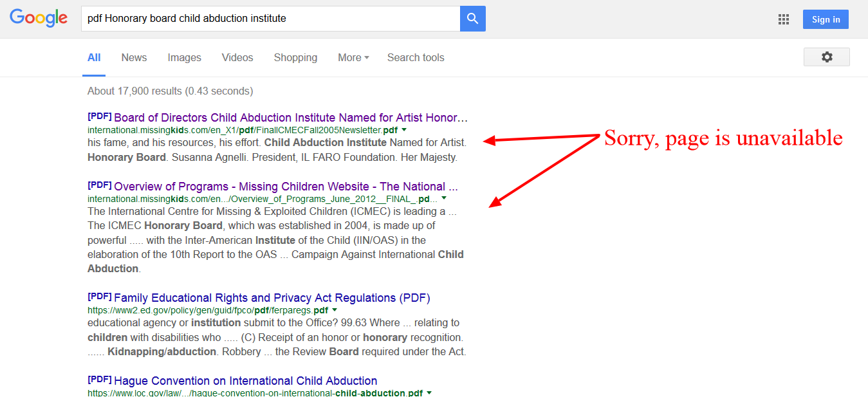Open Board of Directors Child Abduction Institute result

291,118
